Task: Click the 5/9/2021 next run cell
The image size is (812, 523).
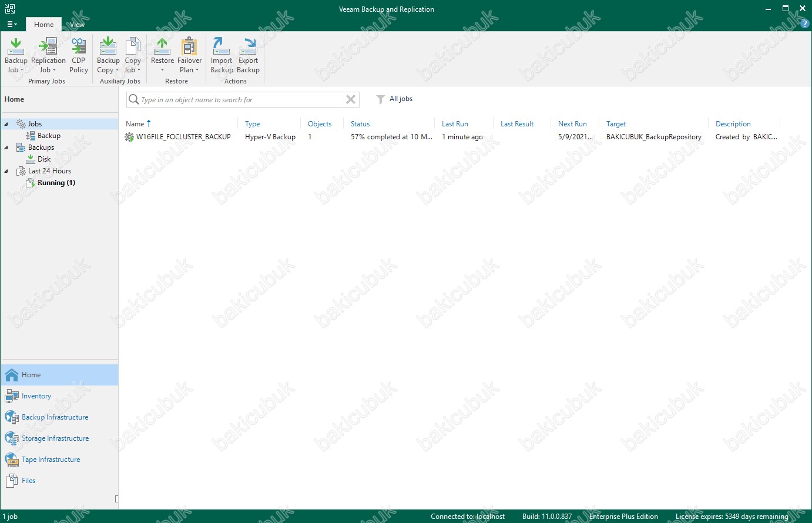Action: click(575, 137)
